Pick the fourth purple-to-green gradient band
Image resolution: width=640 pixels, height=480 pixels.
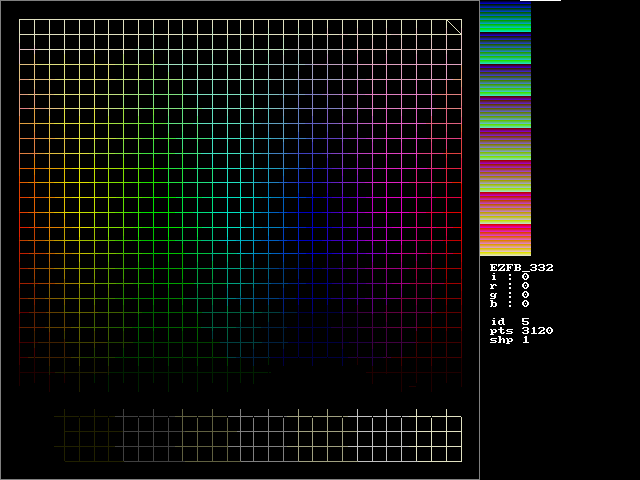505,112
